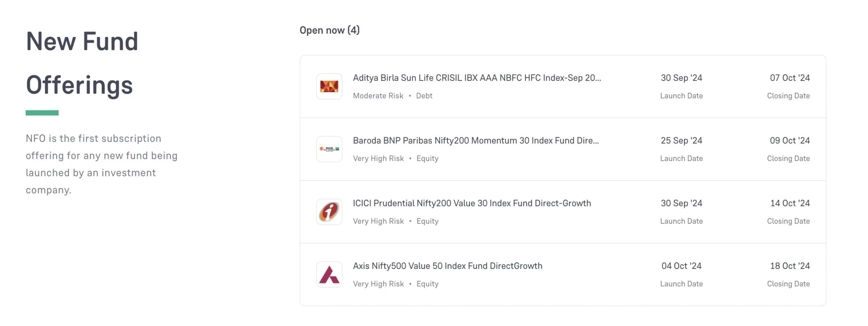
Task: Click the Baroda BNP Paribas logo icon
Action: [x=329, y=149]
